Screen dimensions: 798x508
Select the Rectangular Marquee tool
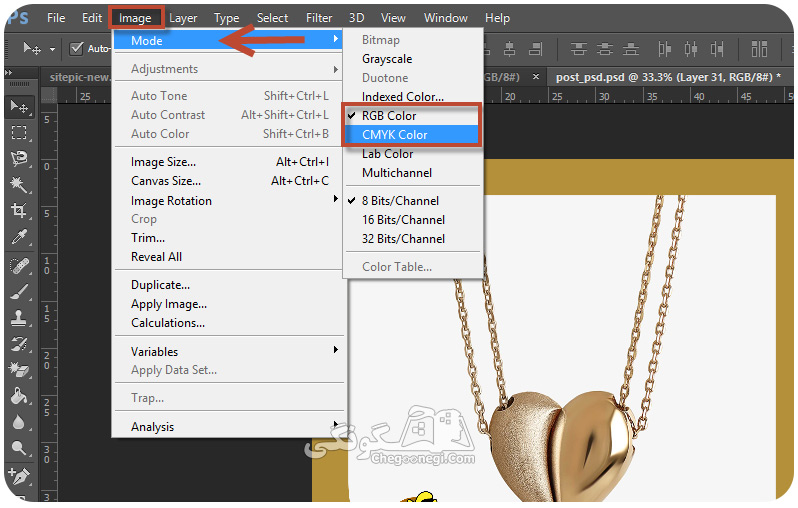coord(19,133)
